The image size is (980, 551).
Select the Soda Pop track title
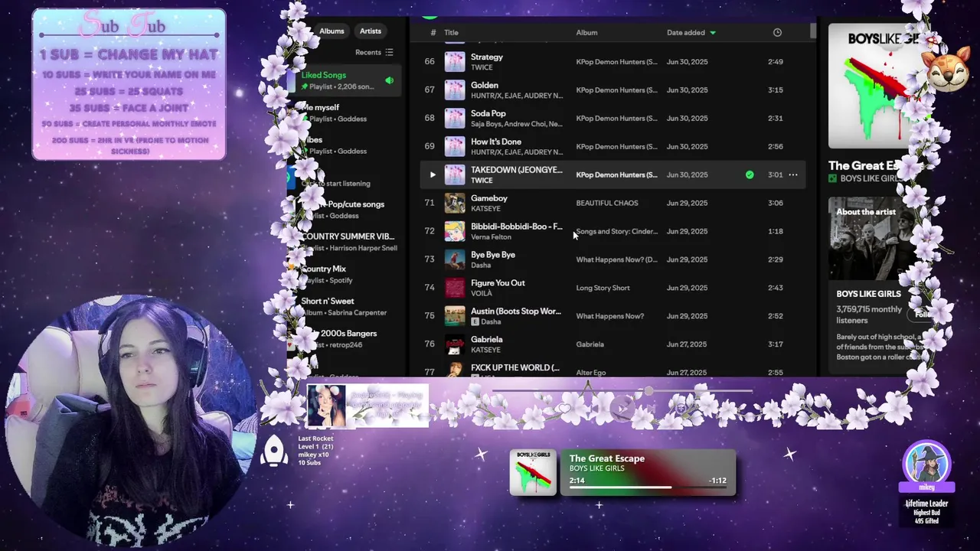pos(488,113)
